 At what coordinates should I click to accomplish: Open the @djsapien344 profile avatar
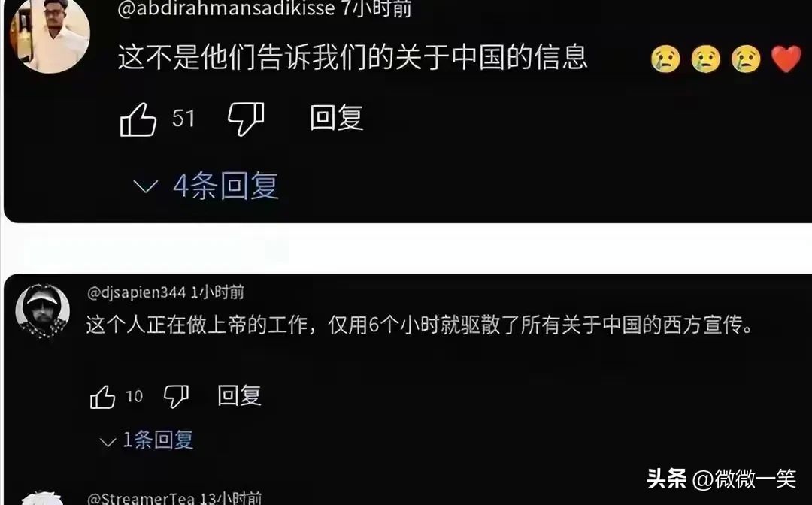tap(42, 311)
